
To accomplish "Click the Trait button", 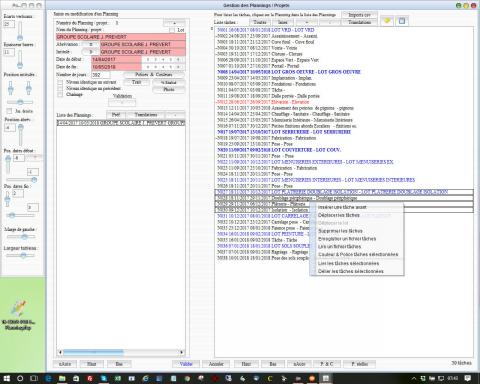I will point(136,82).
